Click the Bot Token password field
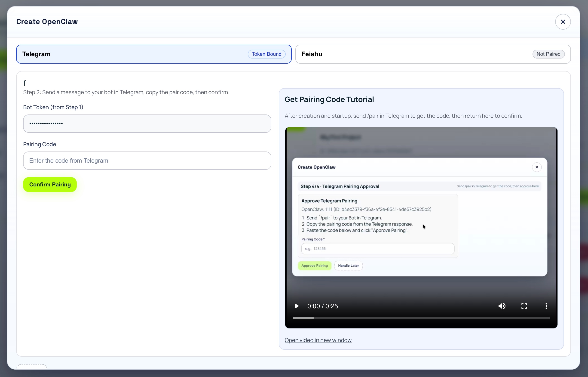588x377 pixels. click(x=147, y=124)
